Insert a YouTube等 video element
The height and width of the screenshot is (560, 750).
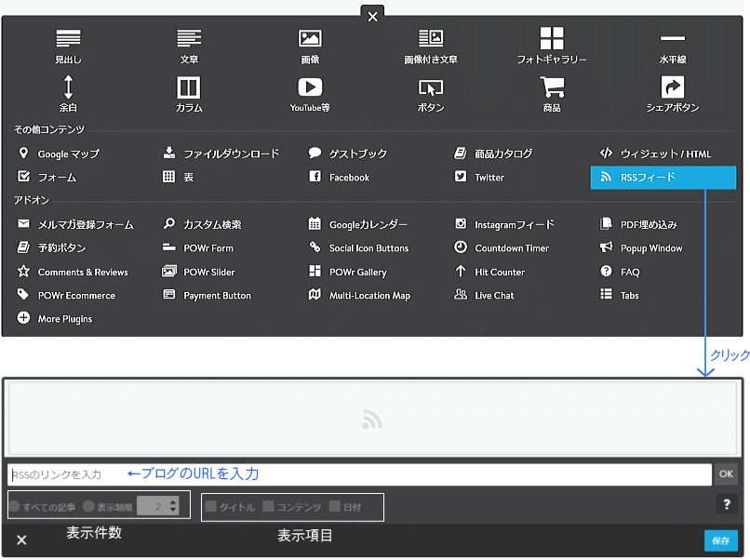[309, 94]
